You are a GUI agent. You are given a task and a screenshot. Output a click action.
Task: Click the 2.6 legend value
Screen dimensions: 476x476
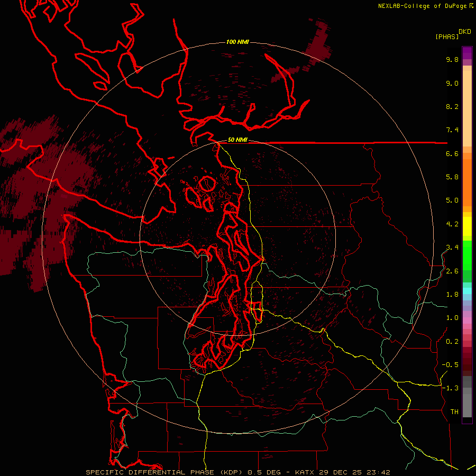click(452, 271)
